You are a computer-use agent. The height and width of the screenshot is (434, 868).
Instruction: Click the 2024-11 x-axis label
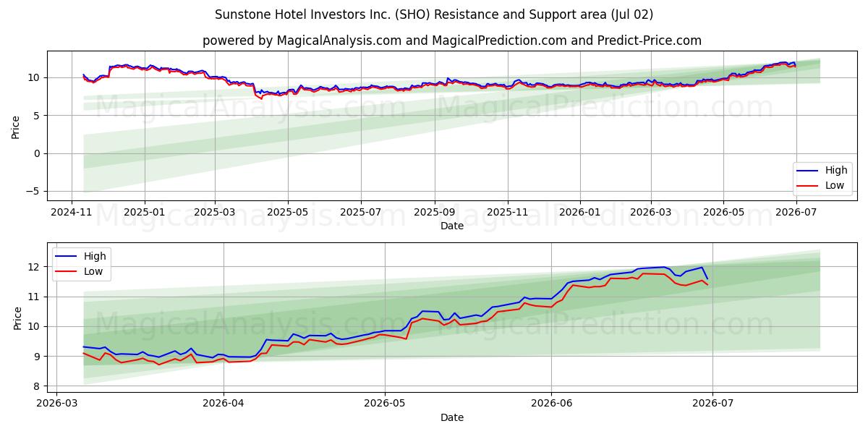click(x=72, y=212)
